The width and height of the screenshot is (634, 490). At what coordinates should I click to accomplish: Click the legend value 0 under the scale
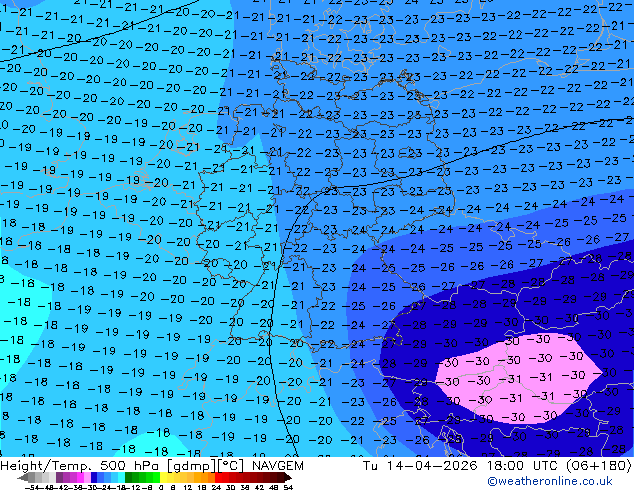(161, 487)
